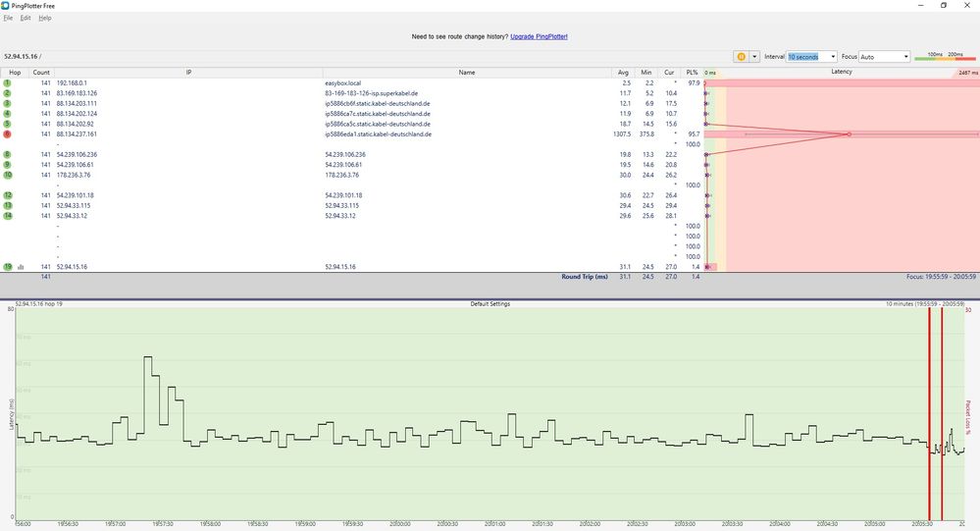Select the hop 13 green circle icon
The height and width of the screenshot is (531, 980).
(x=8, y=205)
